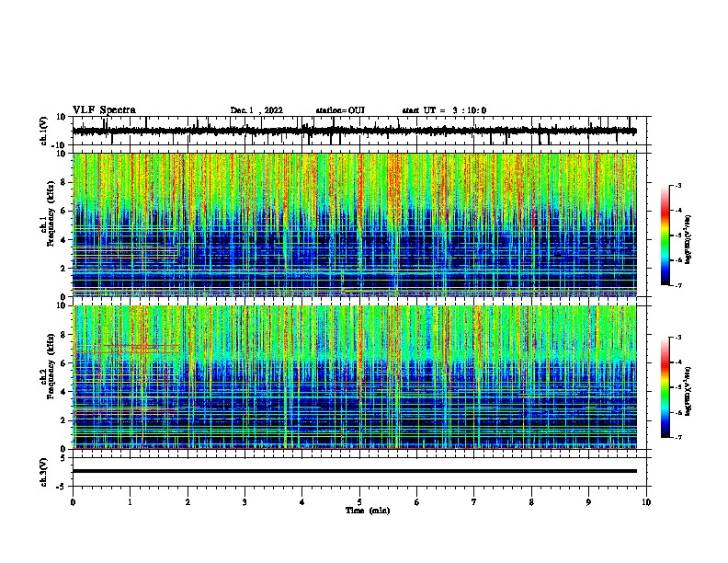Click the Time axis tick label "3"
This screenshot has height=563, width=728.
[x=245, y=502]
